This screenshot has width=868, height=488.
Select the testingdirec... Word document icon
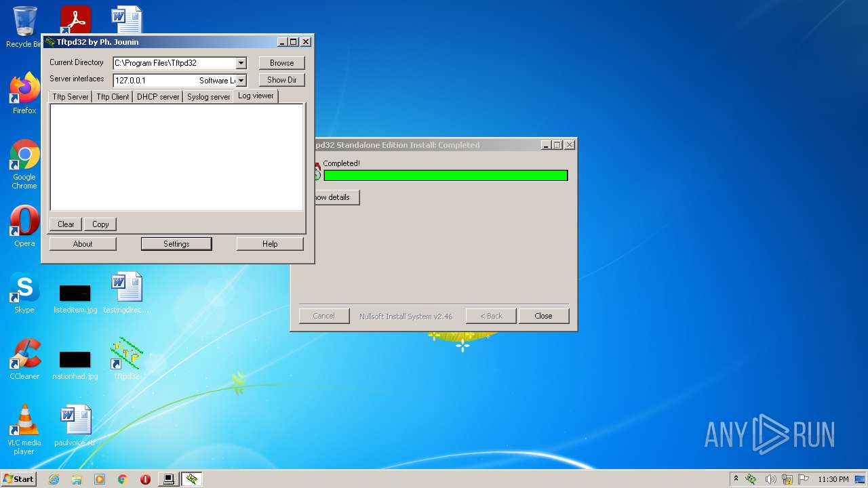(x=126, y=293)
